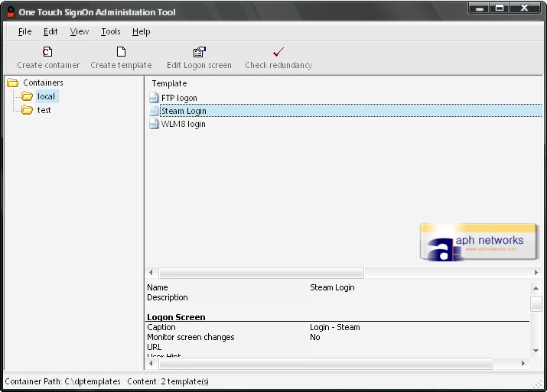
Task: Open the File menu
Action: coord(24,31)
